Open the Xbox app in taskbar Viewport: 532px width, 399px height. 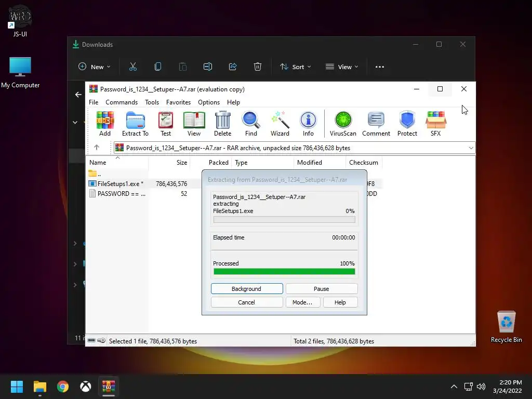tap(86, 387)
